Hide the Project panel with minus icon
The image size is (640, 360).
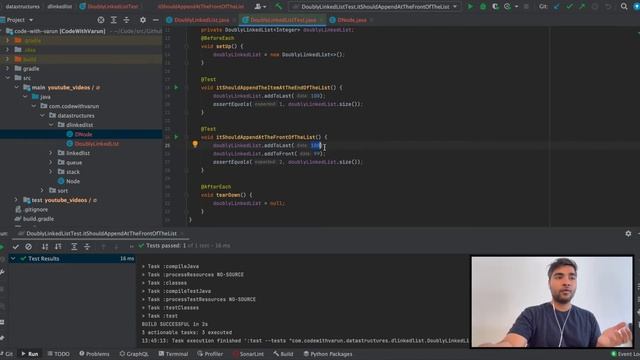(x=156, y=20)
